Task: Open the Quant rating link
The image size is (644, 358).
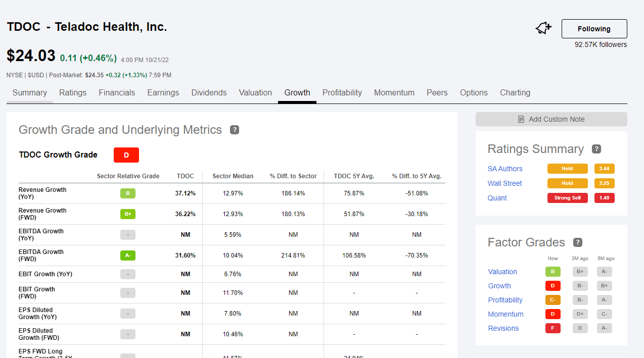Action: (x=497, y=198)
